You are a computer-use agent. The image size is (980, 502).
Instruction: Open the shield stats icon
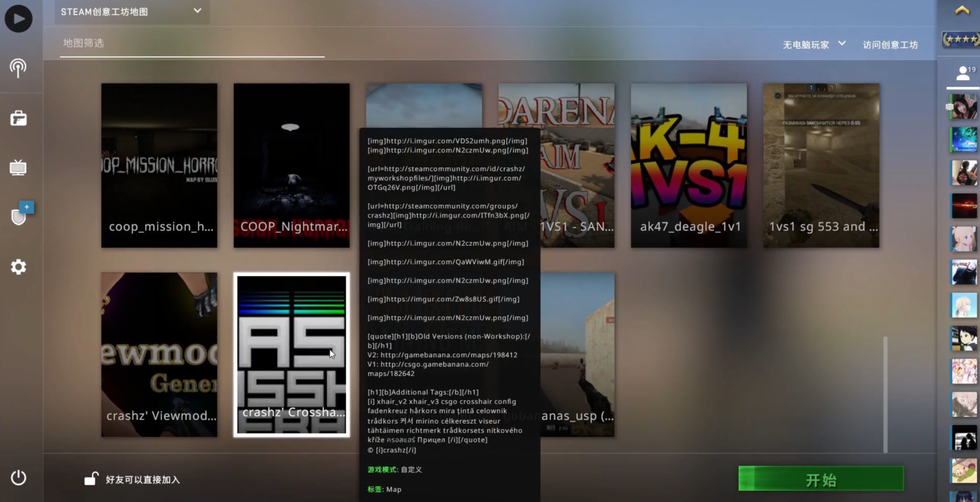(18, 217)
